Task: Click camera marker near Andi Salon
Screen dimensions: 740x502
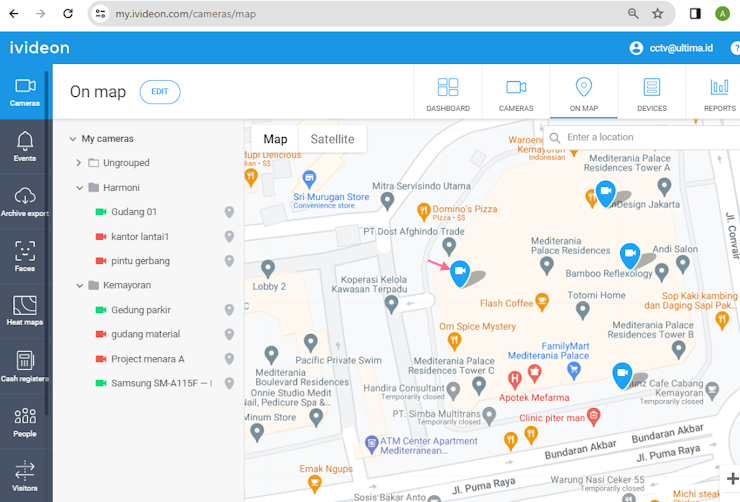Action: point(630,255)
